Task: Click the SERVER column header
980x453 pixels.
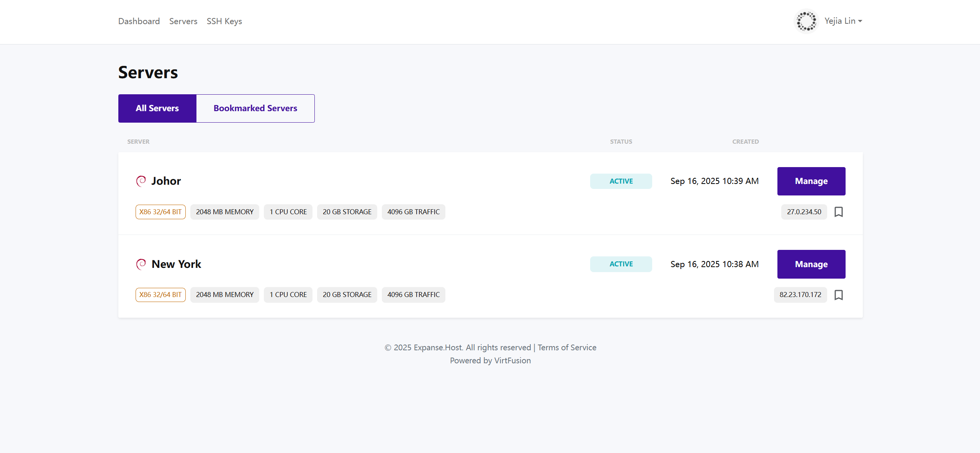Action: (x=138, y=142)
